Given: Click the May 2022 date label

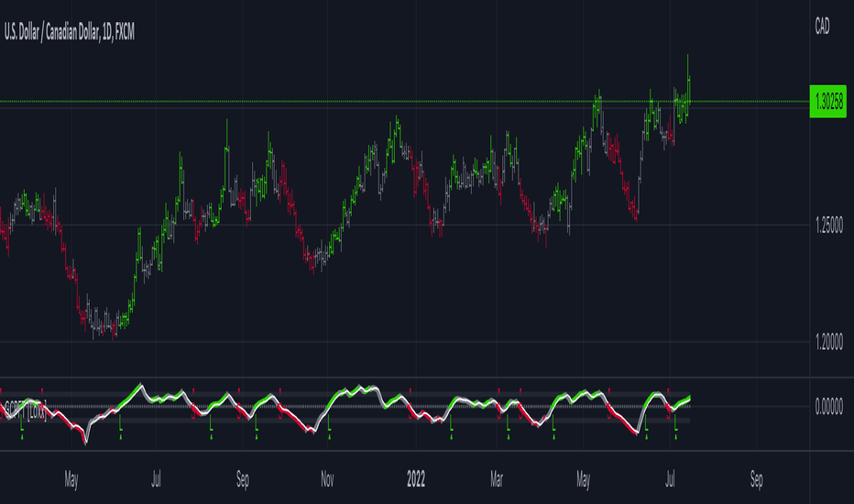Looking at the screenshot, I should click(x=583, y=479).
